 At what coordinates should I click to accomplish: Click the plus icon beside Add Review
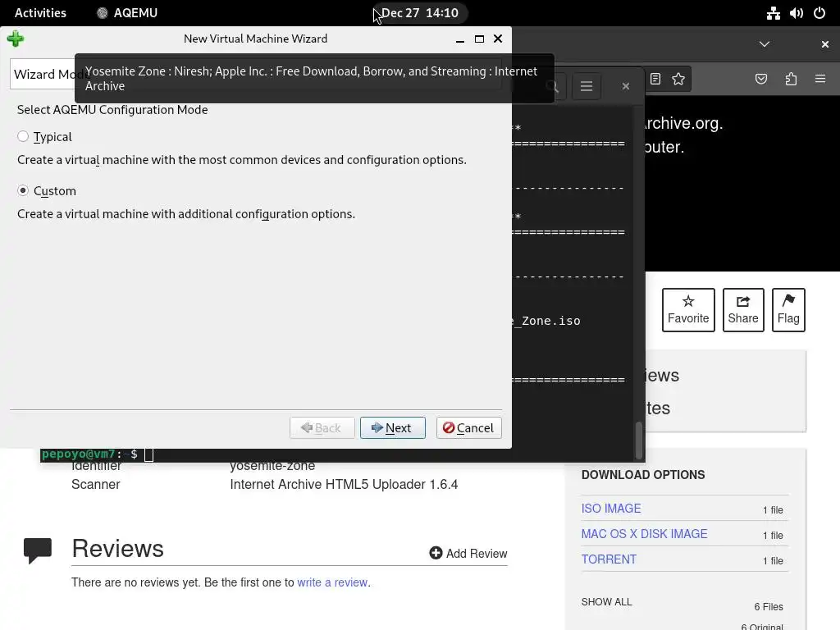point(436,553)
